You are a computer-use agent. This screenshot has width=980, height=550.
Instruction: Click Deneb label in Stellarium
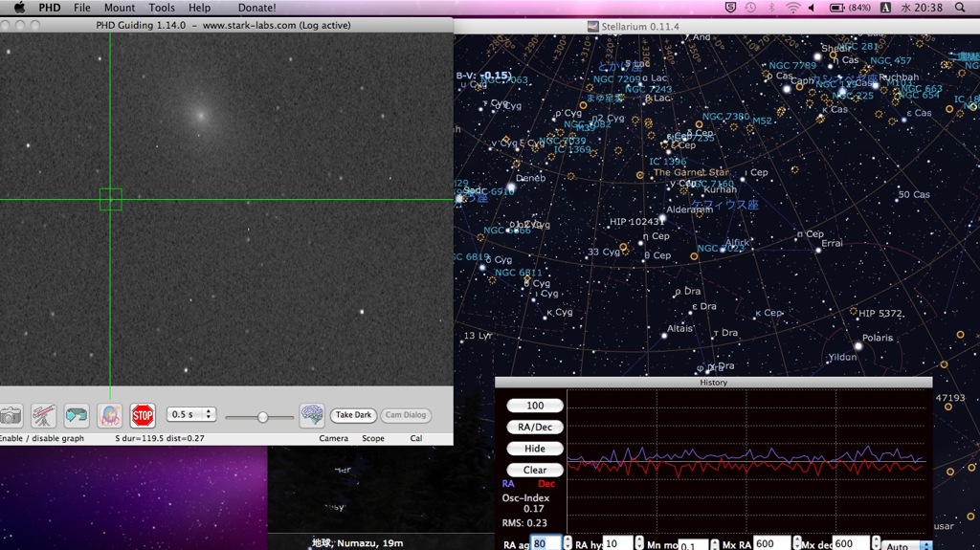coord(530,178)
